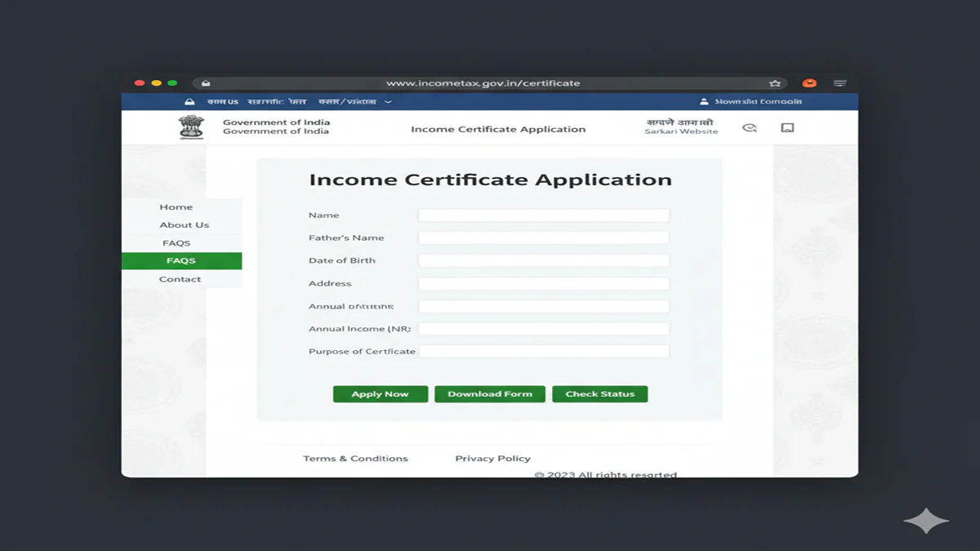980x551 pixels.
Task: Open the Terms & Conditions link
Action: coord(356,458)
